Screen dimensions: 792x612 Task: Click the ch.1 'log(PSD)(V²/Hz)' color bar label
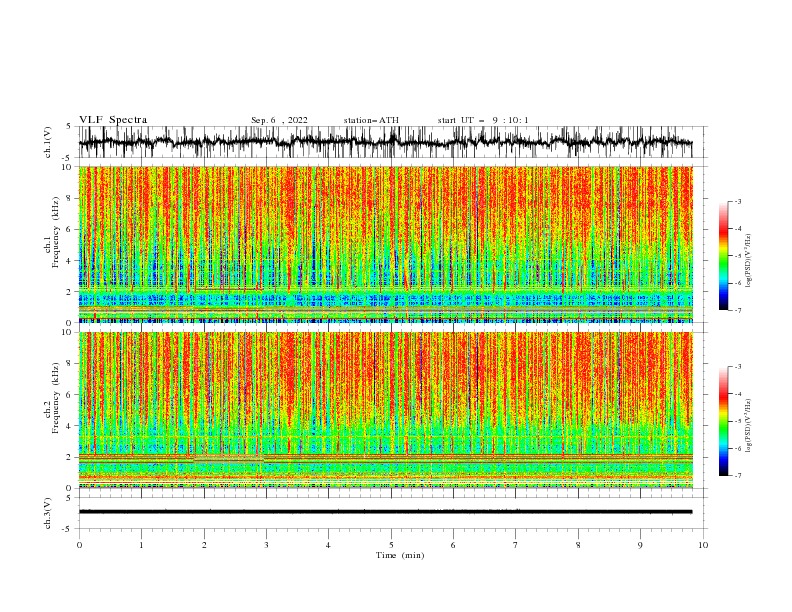pyautogui.click(x=749, y=261)
